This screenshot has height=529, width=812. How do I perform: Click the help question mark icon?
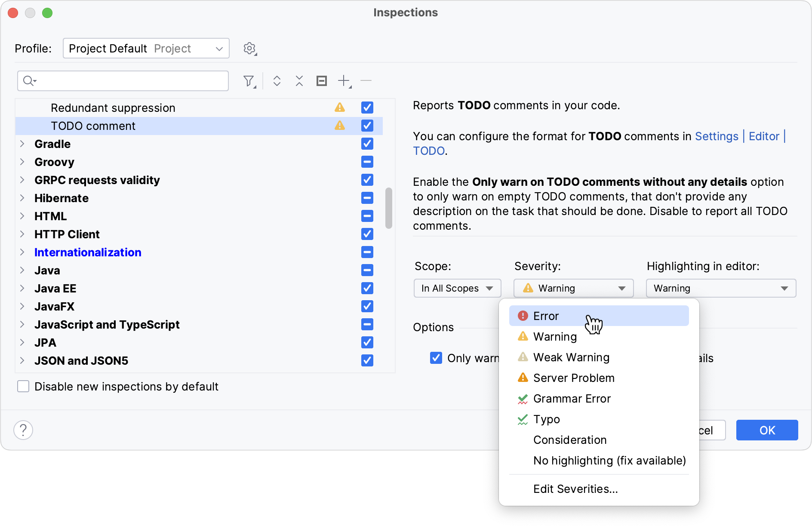coord(23,430)
